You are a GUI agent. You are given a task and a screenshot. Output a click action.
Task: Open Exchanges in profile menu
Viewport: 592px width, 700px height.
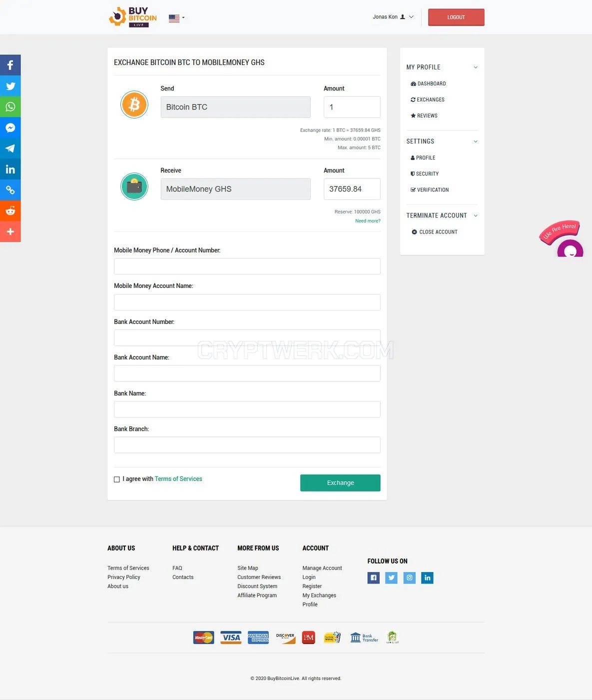click(428, 99)
